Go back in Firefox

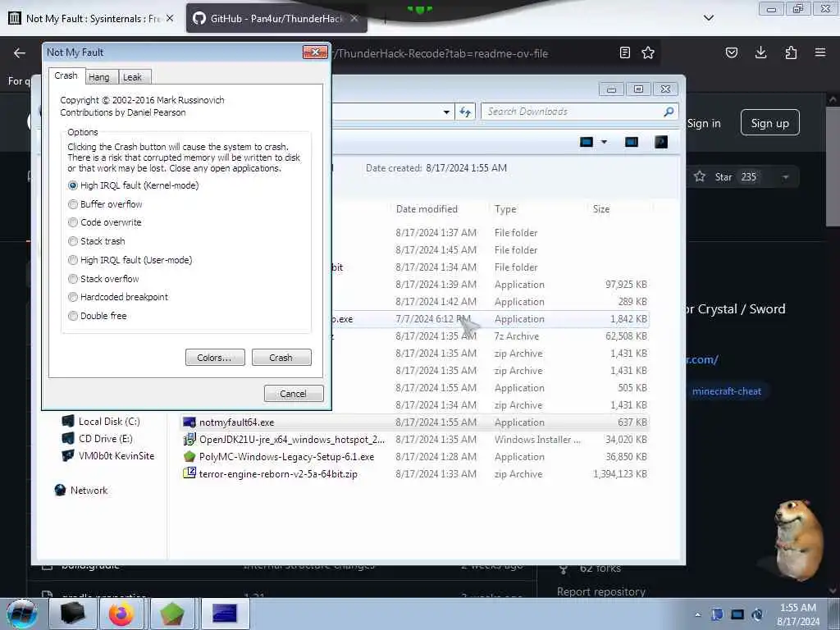(x=20, y=53)
